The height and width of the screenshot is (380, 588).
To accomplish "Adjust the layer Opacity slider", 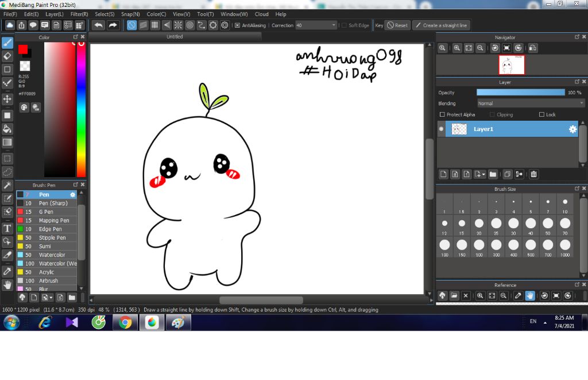I will [520, 93].
